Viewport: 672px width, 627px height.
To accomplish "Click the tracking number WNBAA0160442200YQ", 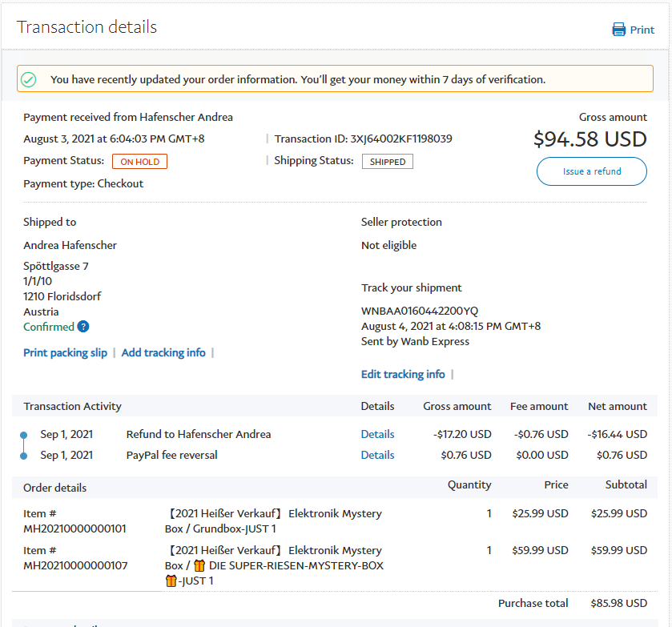I will pyautogui.click(x=420, y=311).
